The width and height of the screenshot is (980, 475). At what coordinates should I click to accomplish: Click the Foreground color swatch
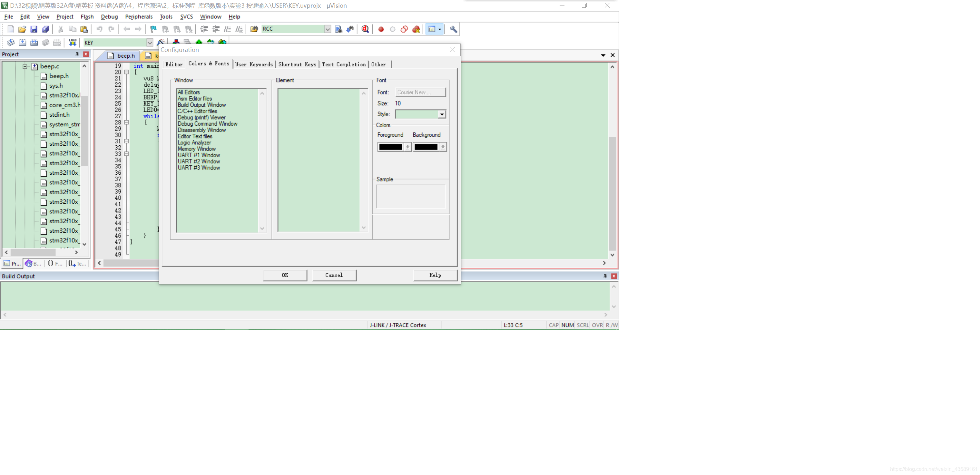click(x=391, y=147)
